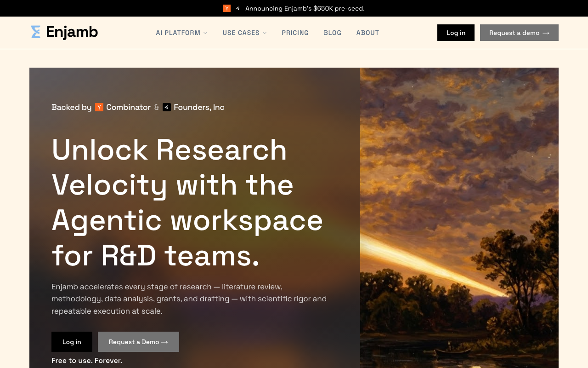The height and width of the screenshot is (368, 588).
Task: Click the 'Free to use. Forever.' text
Action: tap(87, 361)
